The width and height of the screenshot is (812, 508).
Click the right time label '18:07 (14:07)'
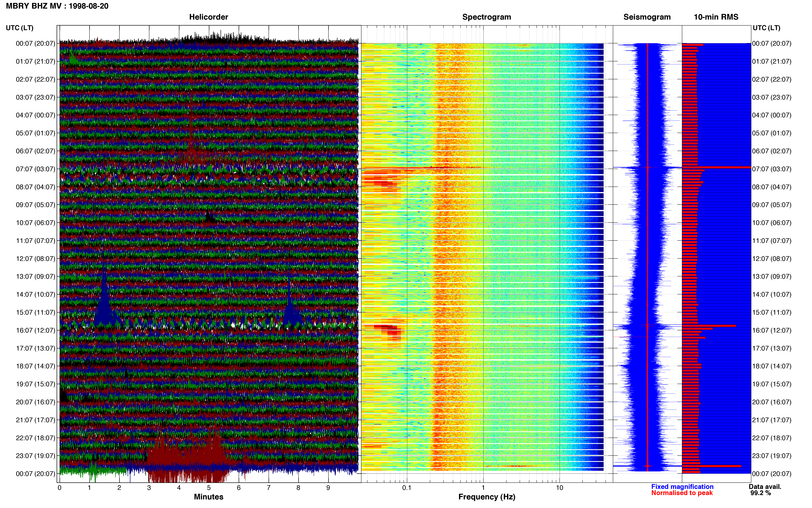point(772,366)
